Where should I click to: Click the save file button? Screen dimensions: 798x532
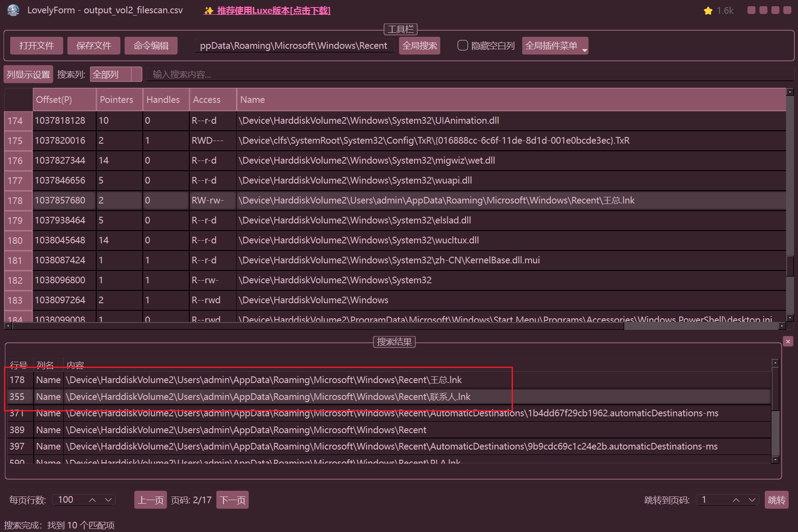pyautogui.click(x=94, y=46)
